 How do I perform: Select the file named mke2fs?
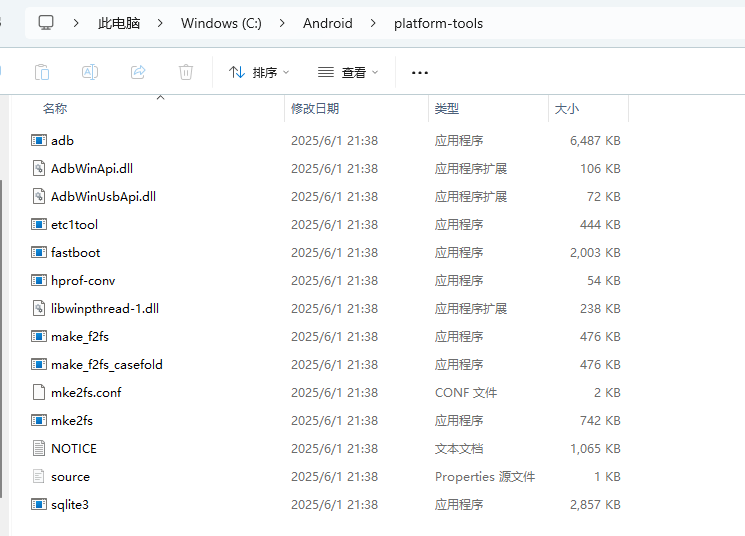click(x=72, y=421)
